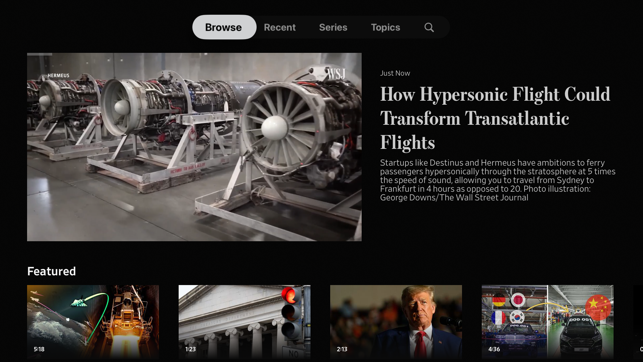
Task: Click the 2:13 duration label
Action: pyautogui.click(x=342, y=349)
